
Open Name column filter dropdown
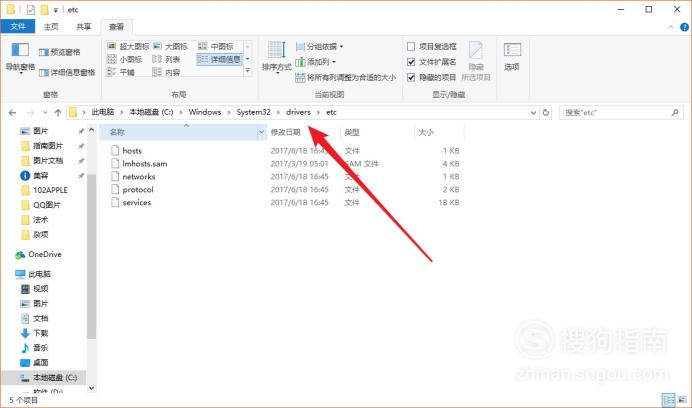point(261,132)
